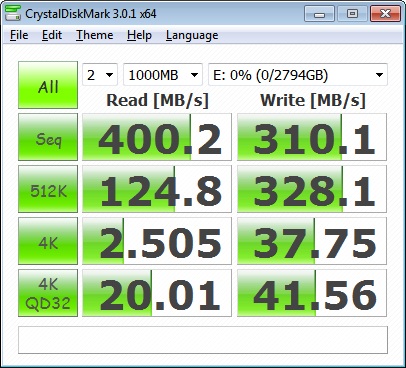
Task: Open the File menu
Action: 19,35
